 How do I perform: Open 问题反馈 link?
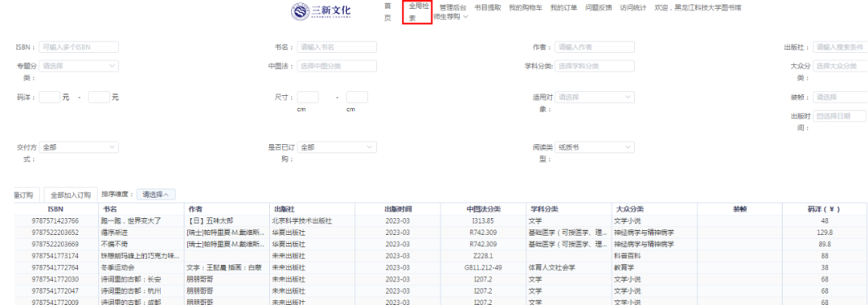(x=599, y=8)
